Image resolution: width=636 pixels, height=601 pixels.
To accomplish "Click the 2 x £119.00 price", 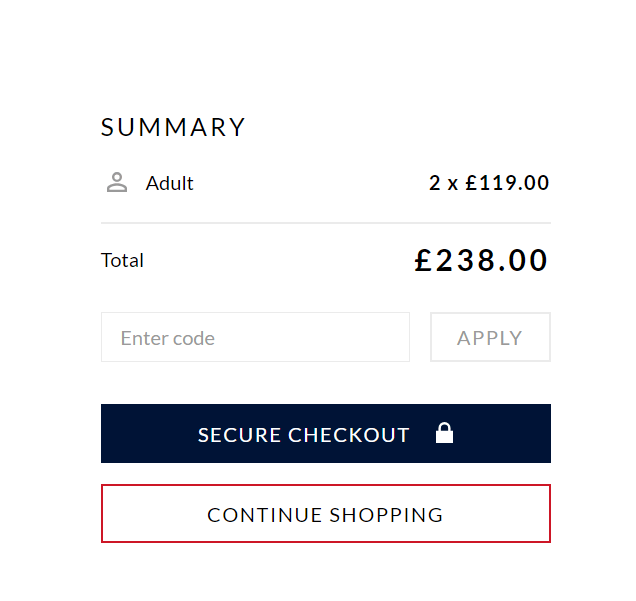I will (489, 183).
